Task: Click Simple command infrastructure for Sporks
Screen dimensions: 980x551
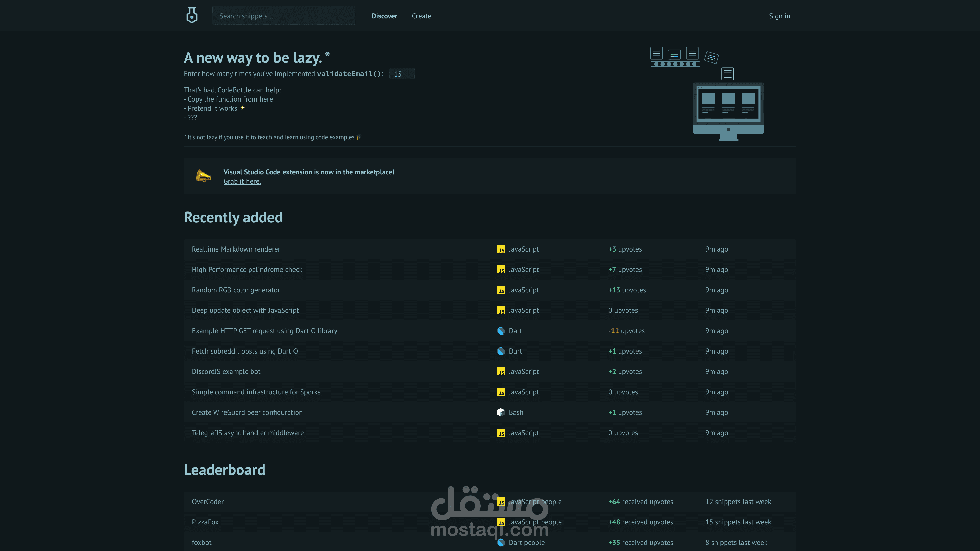Action: (256, 392)
